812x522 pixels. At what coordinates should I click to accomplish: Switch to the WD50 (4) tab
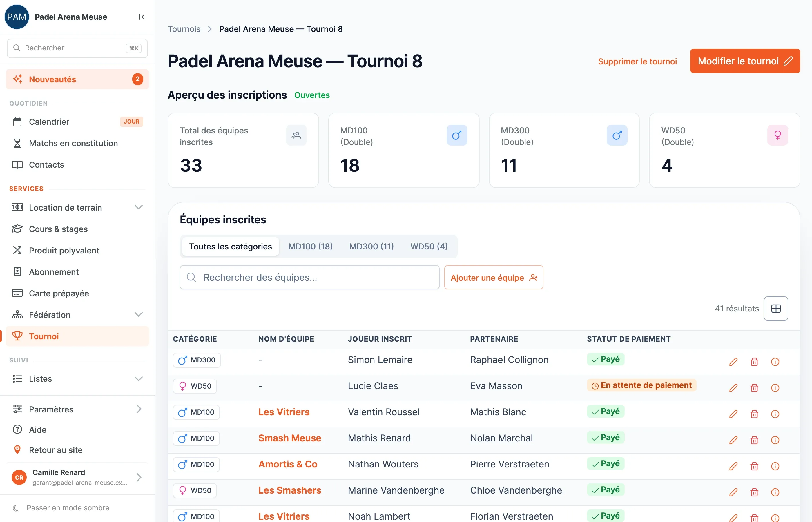(429, 246)
